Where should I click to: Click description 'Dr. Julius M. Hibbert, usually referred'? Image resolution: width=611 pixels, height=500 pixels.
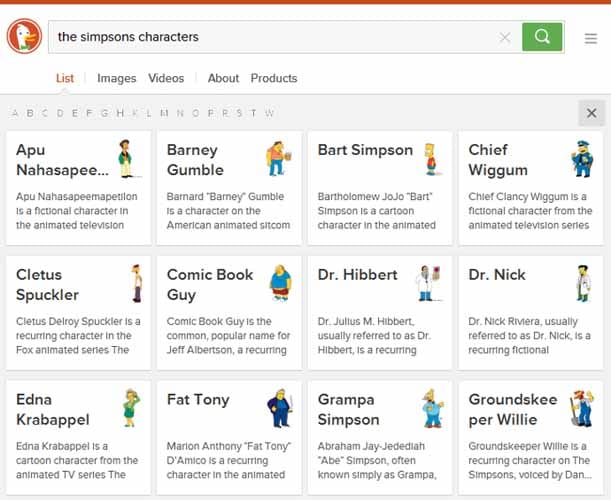pos(374,336)
